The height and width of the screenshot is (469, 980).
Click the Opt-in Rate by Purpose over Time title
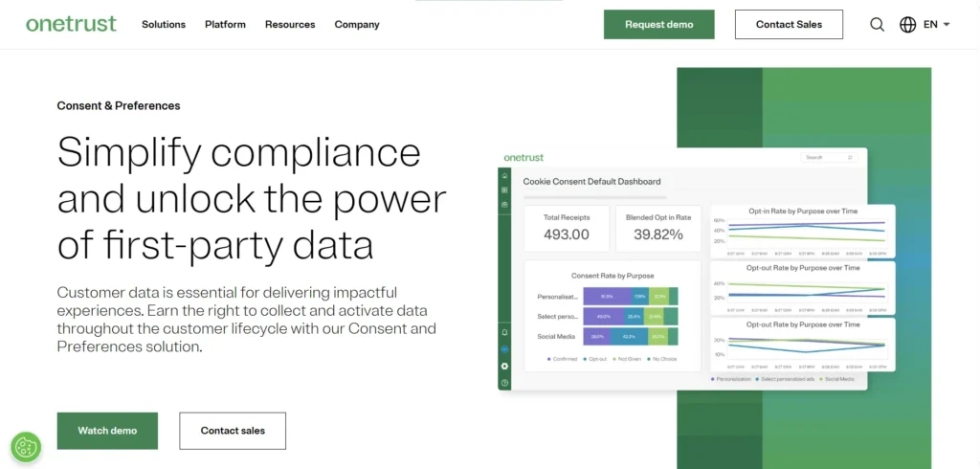pos(803,211)
